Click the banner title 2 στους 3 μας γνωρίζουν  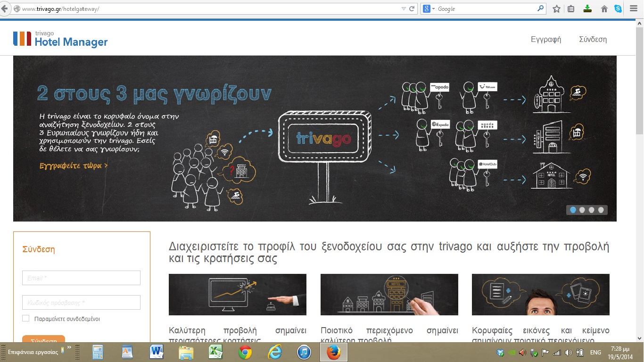click(x=154, y=94)
